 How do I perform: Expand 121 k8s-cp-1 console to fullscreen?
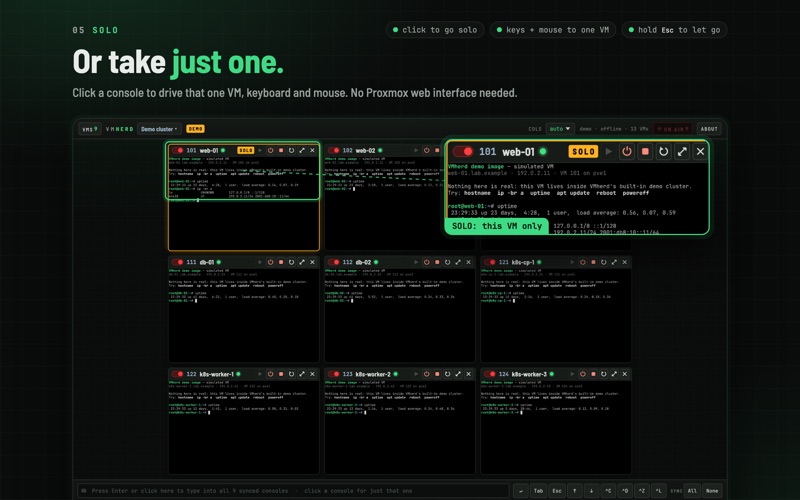pos(614,262)
